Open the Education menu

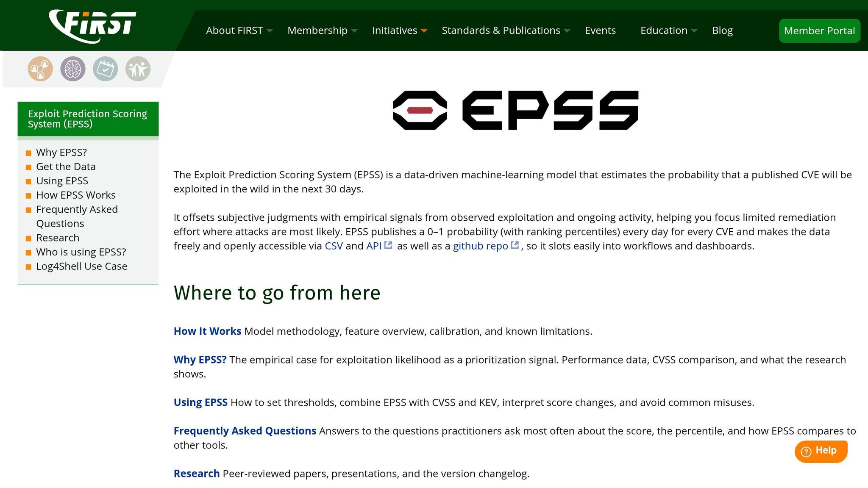664,30
